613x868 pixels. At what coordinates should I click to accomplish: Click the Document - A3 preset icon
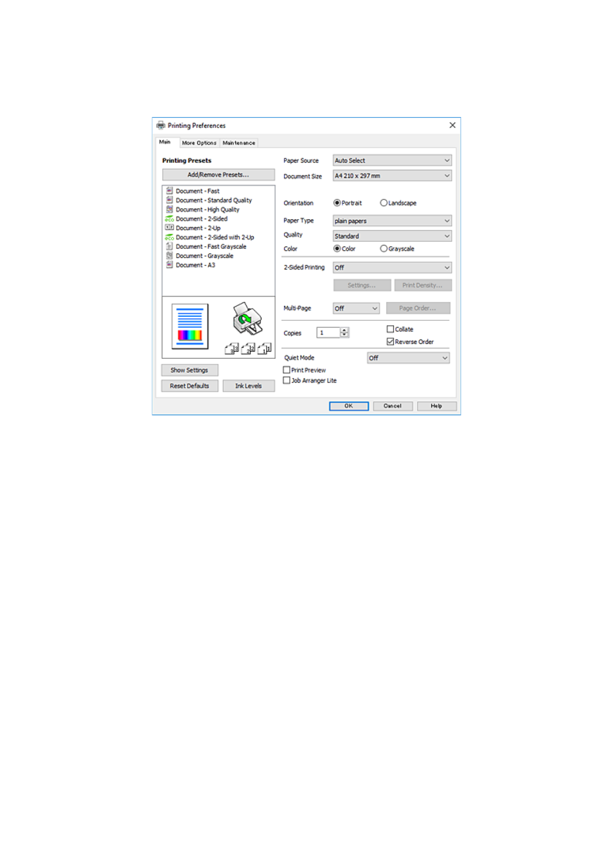[169, 265]
